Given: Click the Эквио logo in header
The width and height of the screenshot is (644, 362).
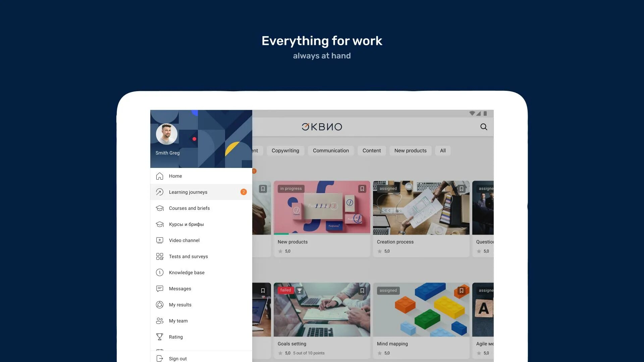Looking at the screenshot, I should 322,127.
